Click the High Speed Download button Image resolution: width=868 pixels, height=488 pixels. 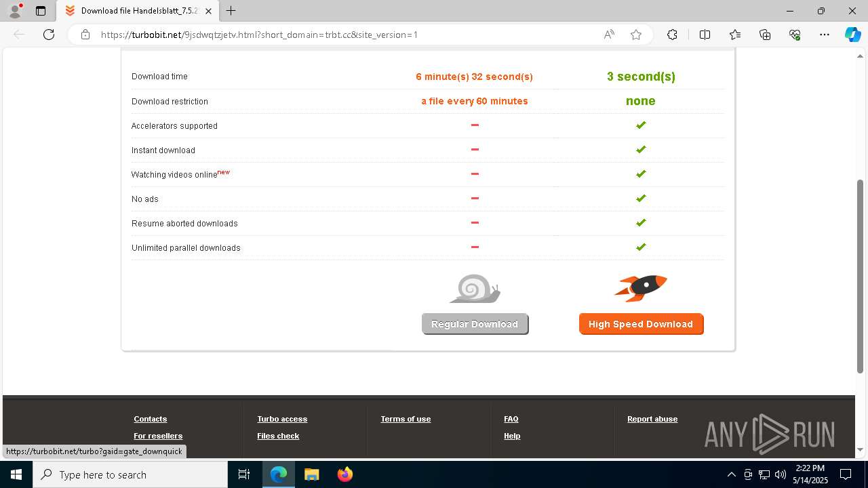pos(641,324)
